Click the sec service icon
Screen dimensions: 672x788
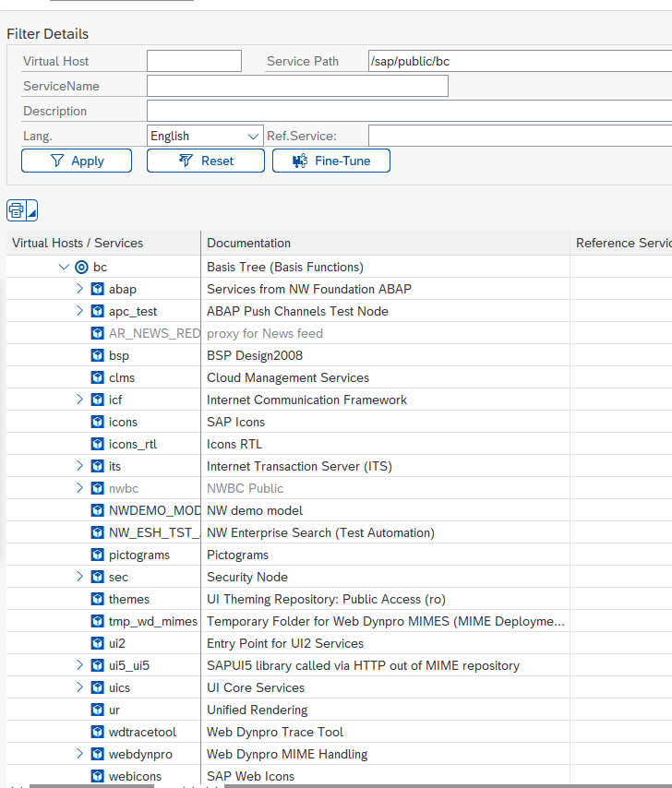click(x=98, y=577)
